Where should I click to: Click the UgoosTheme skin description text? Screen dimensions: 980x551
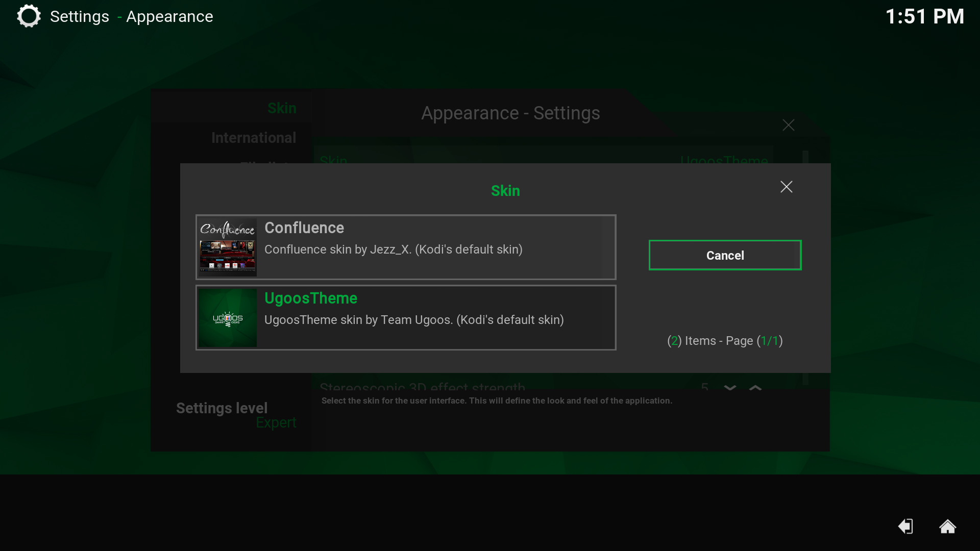tap(414, 320)
